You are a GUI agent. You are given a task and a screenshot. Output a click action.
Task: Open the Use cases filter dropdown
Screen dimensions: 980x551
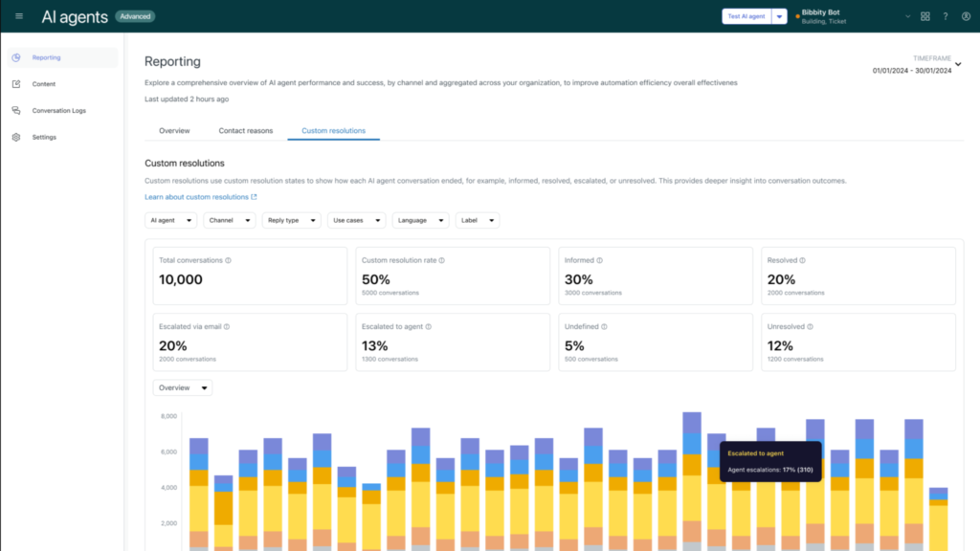pyautogui.click(x=356, y=220)
